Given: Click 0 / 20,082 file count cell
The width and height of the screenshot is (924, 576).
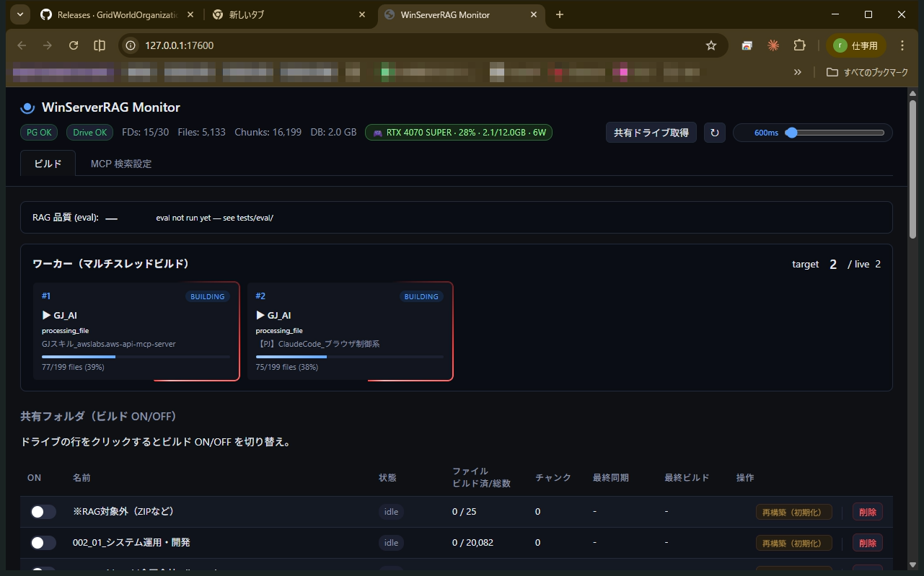Looking at the screenshot, I should (473, 542).
